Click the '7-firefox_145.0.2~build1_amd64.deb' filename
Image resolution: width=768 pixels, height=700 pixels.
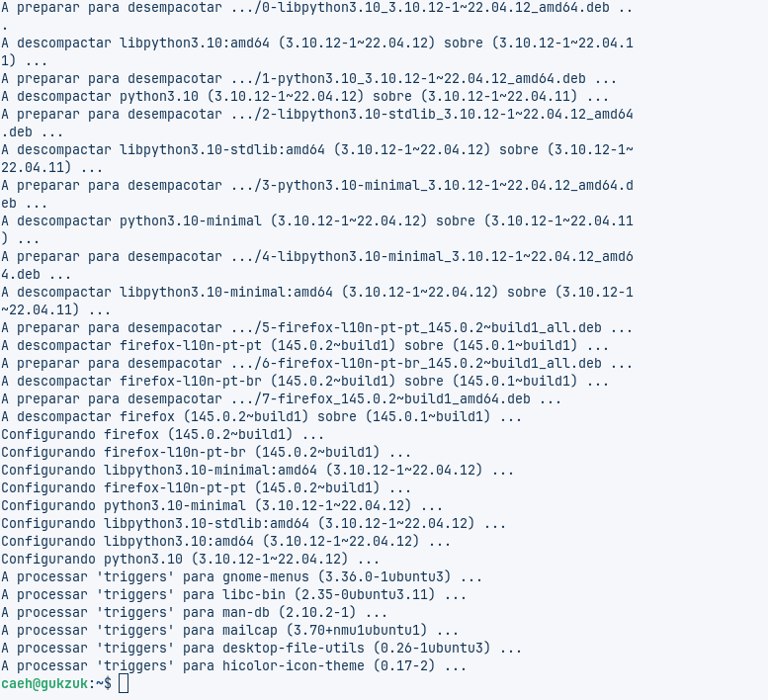395,399
